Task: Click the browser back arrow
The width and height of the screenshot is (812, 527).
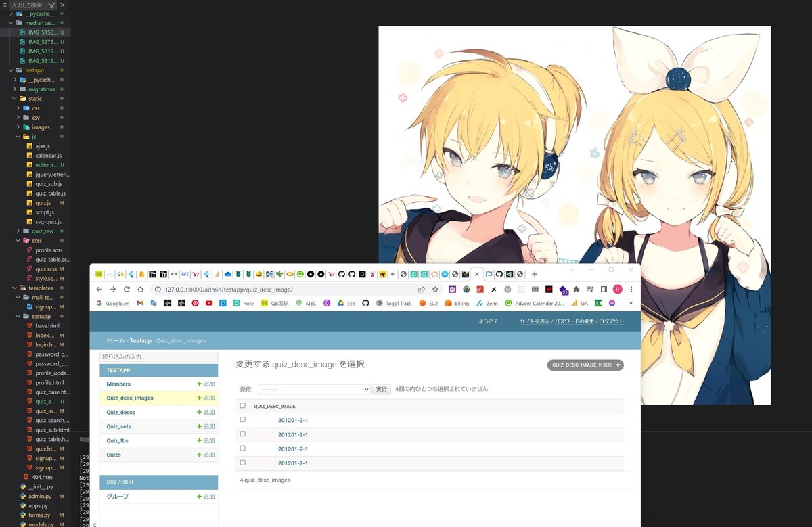Action: click(99, 289)
